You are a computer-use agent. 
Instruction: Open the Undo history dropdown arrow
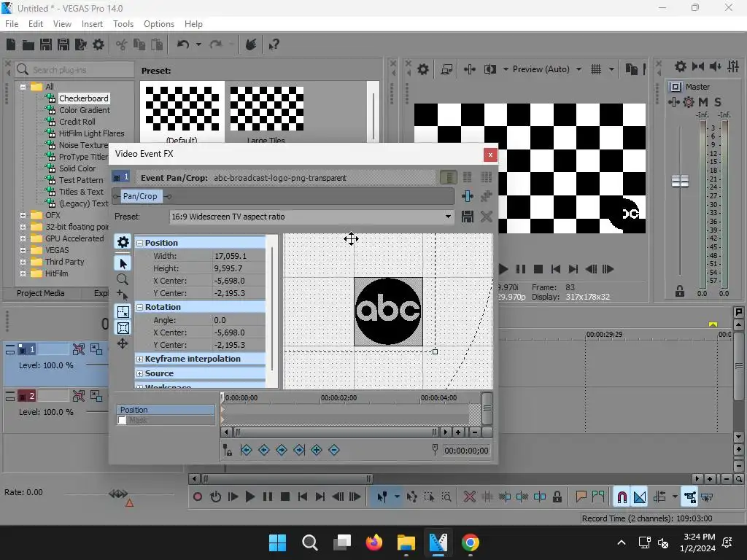point(198,44)
